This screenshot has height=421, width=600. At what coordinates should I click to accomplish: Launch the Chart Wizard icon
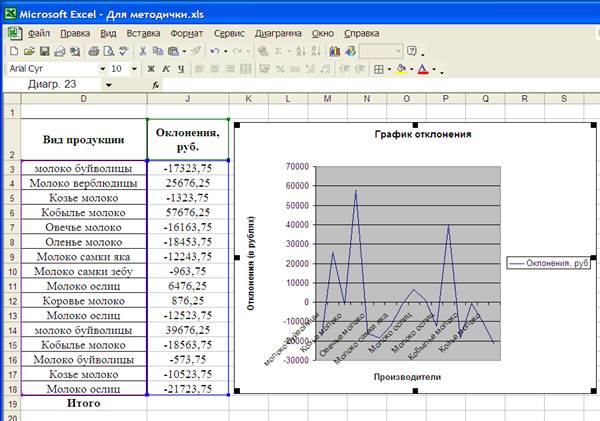click(335, 51)
